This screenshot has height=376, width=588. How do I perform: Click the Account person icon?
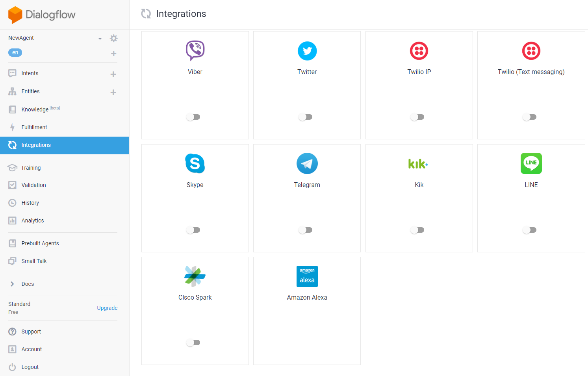[x=13, y=349]
